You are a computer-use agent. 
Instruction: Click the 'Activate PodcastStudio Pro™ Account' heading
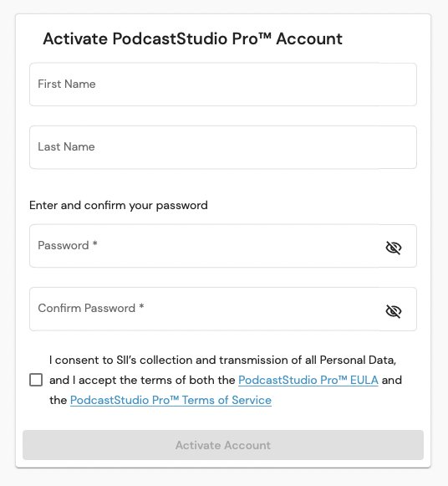tap(192, 38)
